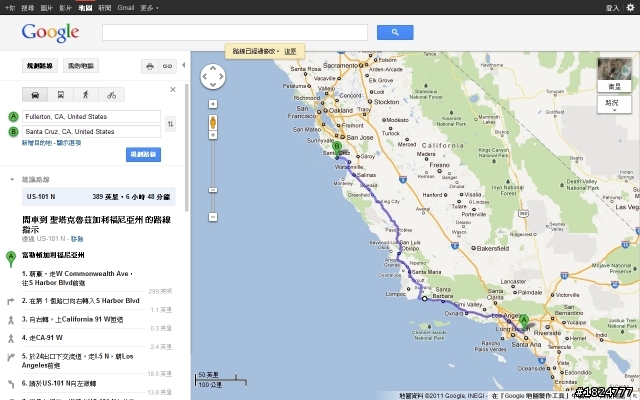Open the traffic dropdown under satellite

614,104
